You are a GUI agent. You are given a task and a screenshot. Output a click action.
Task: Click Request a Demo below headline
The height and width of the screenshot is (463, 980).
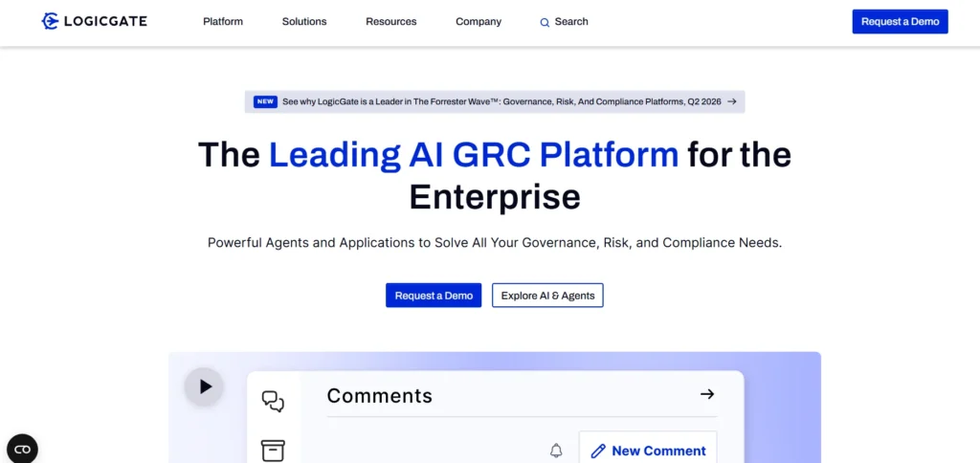[x=434, y=296]
